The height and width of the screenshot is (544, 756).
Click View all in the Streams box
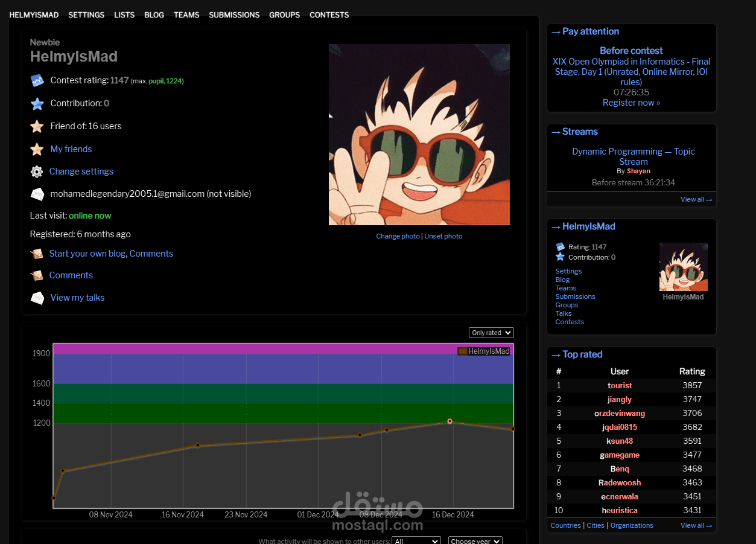[x=696, y=199]
